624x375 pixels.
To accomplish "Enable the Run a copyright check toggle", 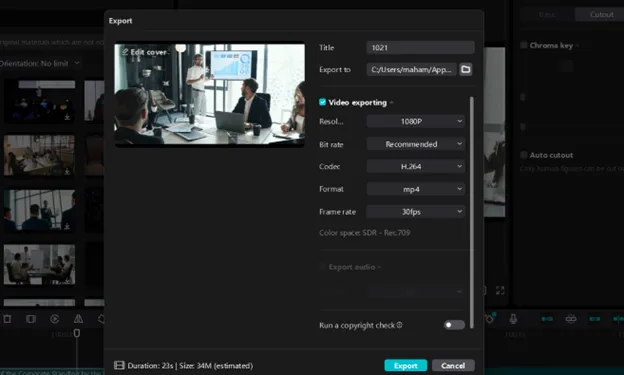I will pyautogui.click(x=454, y=325).
